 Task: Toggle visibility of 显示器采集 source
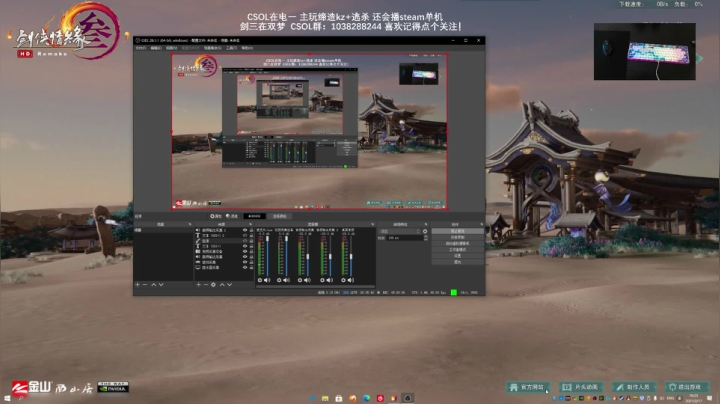[245, 267]
